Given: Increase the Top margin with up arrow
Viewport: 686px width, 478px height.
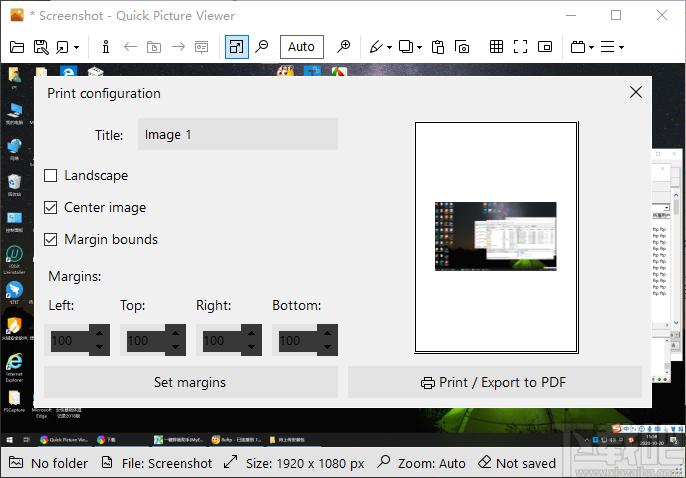Looking at the screenshot, I should [176, 333].
